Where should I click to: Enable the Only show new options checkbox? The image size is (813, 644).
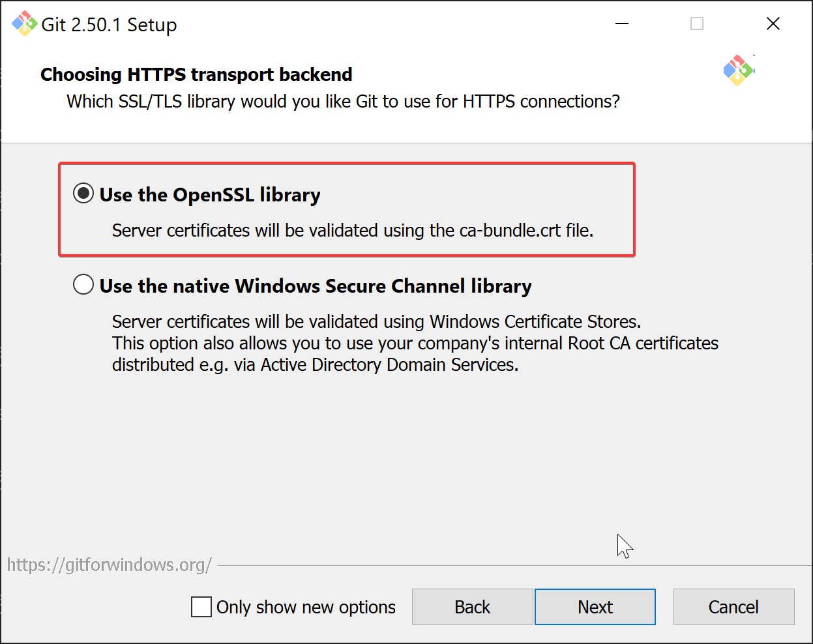coord(201,607)
